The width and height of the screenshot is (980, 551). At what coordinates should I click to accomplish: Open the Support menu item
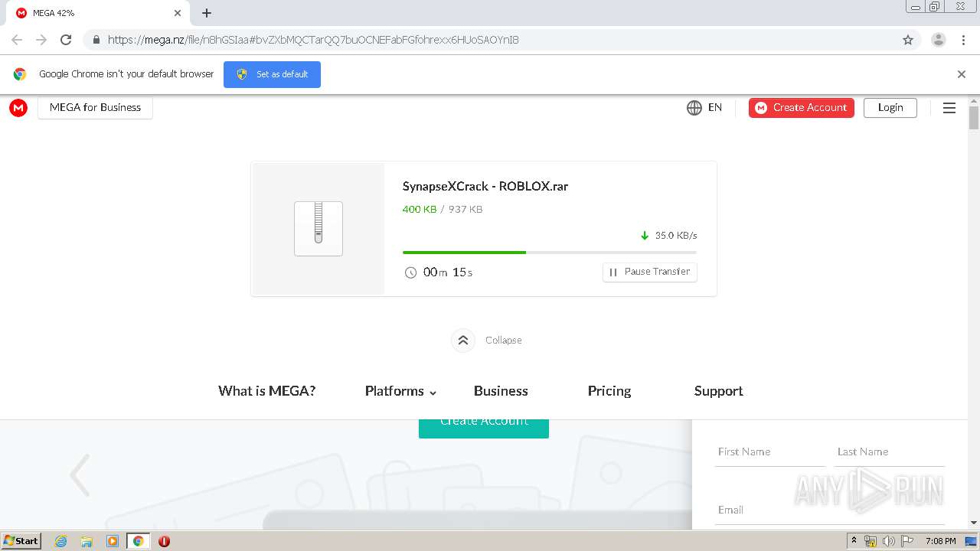coord(719,391)
